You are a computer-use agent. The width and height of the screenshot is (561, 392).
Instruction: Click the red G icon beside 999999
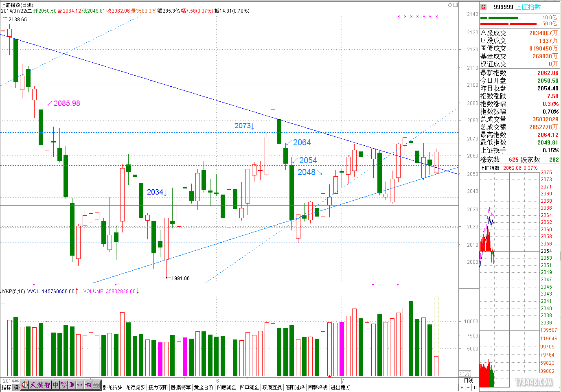[483, 7]
